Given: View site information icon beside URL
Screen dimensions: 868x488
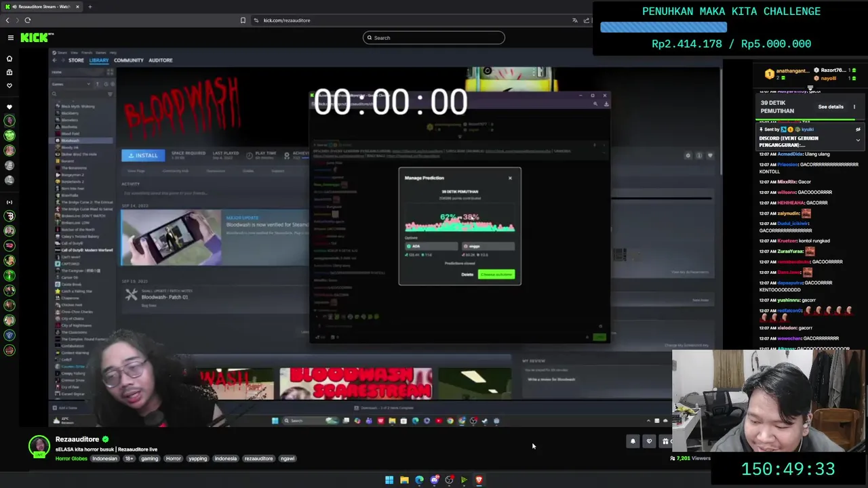Looking at the screenshot, I should pyautogui.click(x=256, y=20).
